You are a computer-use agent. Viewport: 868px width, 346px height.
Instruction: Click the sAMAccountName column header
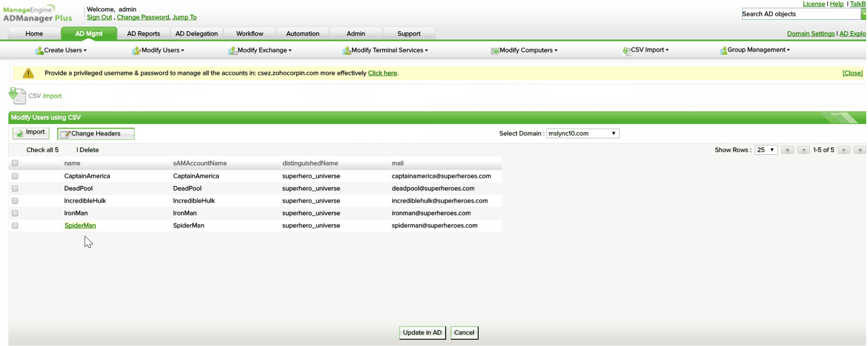tap(200, 163)
